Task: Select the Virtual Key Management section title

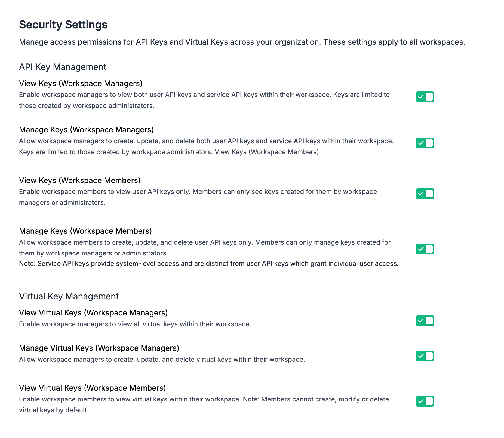Action: click(x=69, y=296)
